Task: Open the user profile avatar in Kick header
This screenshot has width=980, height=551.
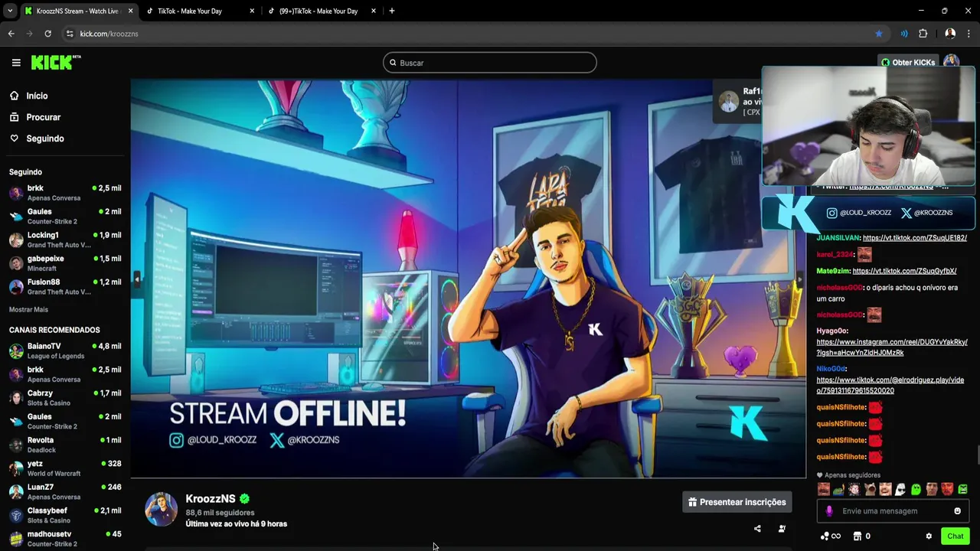Action: point(951,61)
